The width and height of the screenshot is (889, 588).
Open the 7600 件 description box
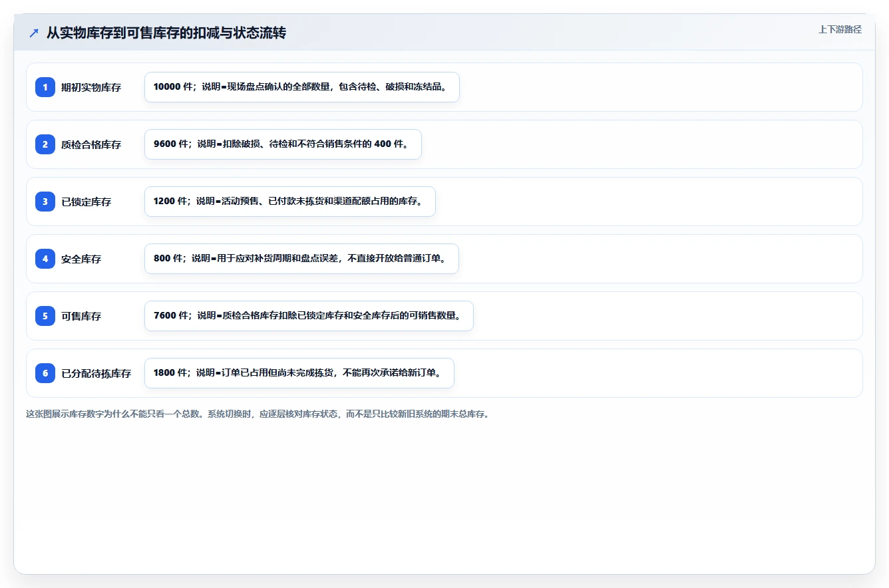309,316
